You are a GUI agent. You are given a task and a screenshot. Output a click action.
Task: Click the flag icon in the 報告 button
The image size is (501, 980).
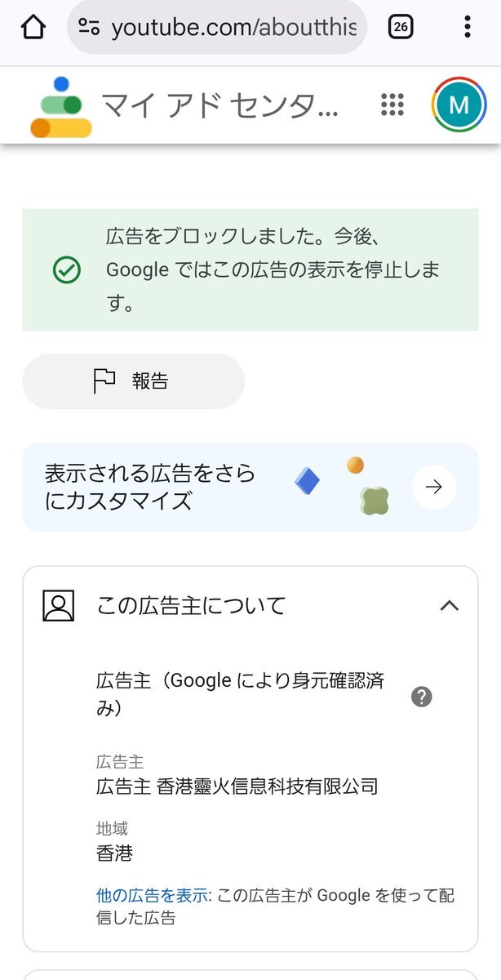(104, 381)
